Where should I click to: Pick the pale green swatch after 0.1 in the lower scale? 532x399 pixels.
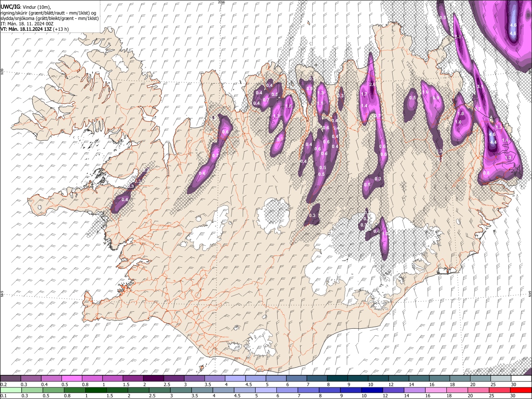point(11,390)
